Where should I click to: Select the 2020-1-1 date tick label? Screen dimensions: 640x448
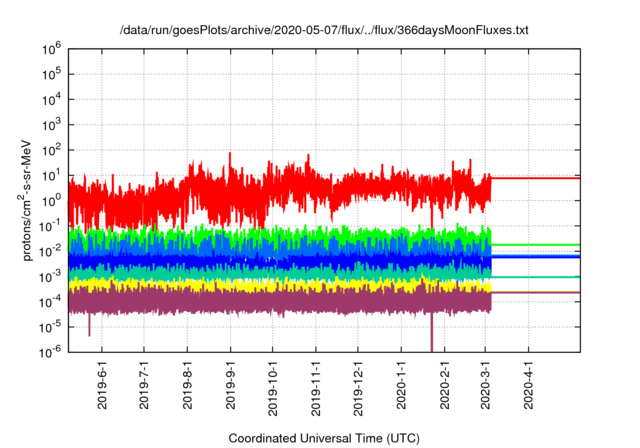tap(401, 383)
